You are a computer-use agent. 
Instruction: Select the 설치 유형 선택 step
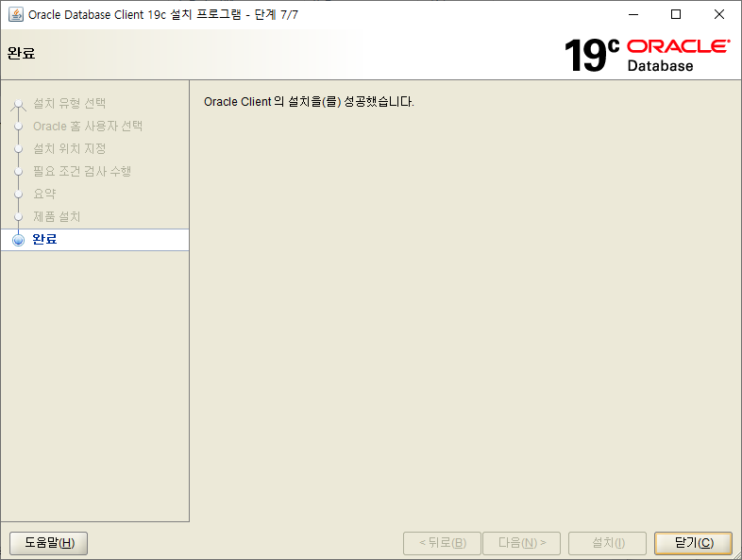[x=69, y=103]
